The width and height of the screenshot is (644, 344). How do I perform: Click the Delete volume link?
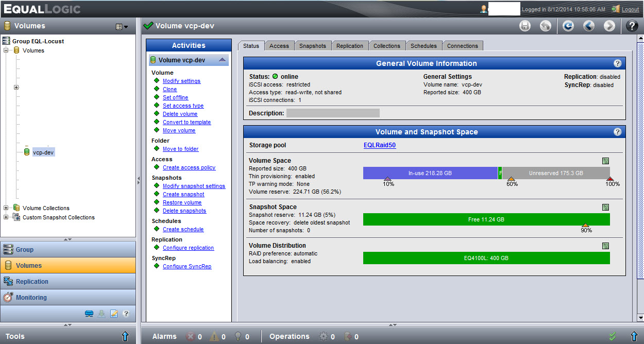(180, 114)
